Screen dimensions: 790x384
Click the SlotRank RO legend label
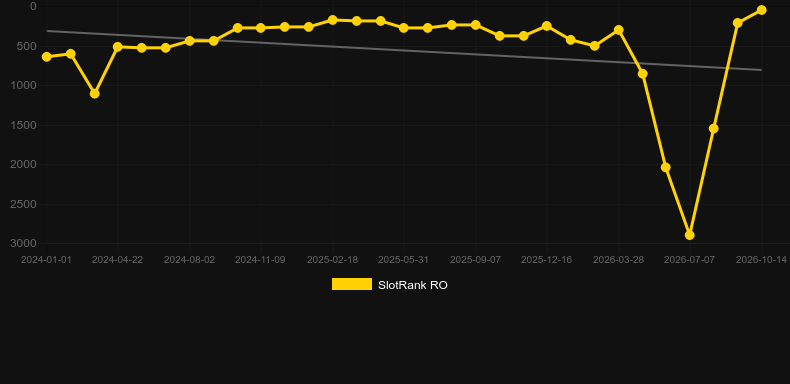pos(413,285)
